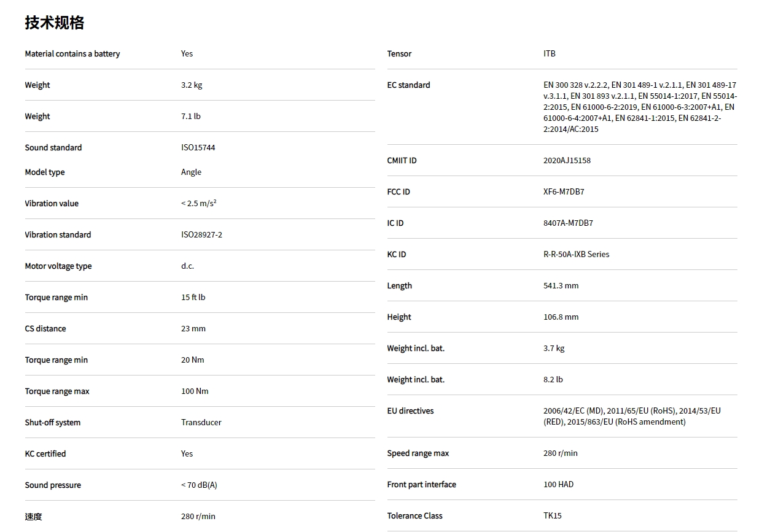
Task: Select the 100 Nm torque max value
Action: pos(195,391)
